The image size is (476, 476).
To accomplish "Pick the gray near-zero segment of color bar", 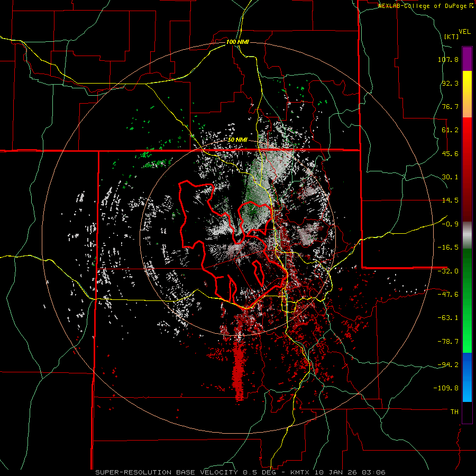I will [467, 235].
